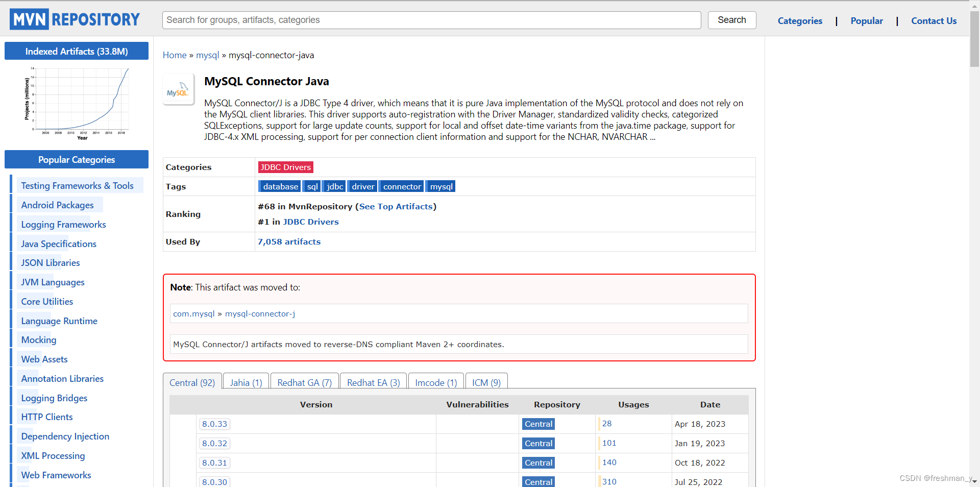The height and width of the screenshot is (487, 980).
Task: Open version 8.0.30
Action: click(214, 481)
